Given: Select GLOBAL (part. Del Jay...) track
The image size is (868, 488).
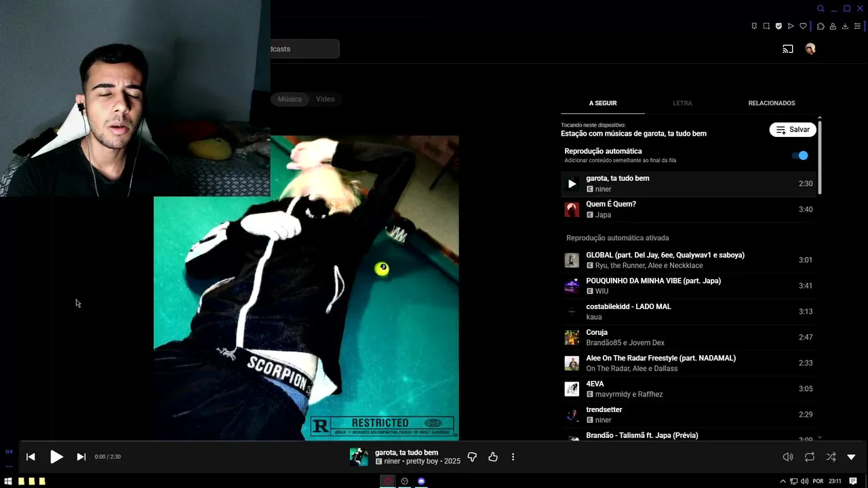Looking at the screenshot, I should [689, 260].
